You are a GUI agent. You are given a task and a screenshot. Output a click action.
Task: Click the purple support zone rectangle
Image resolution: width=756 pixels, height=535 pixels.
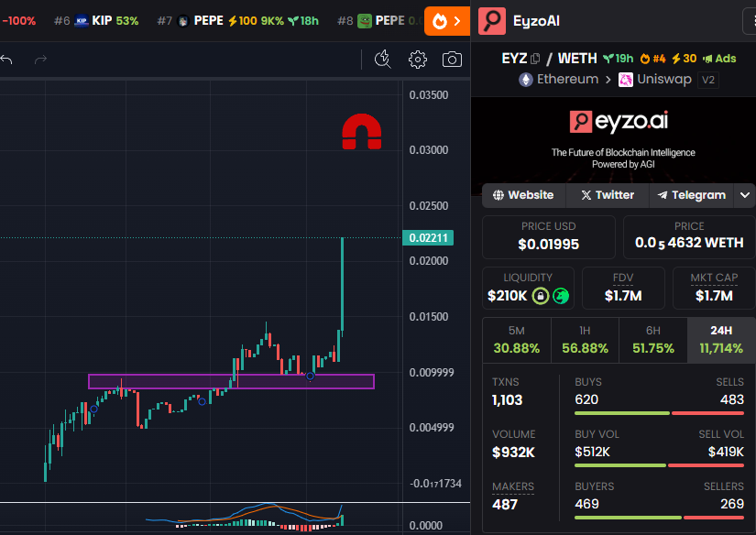click(232, 381)
